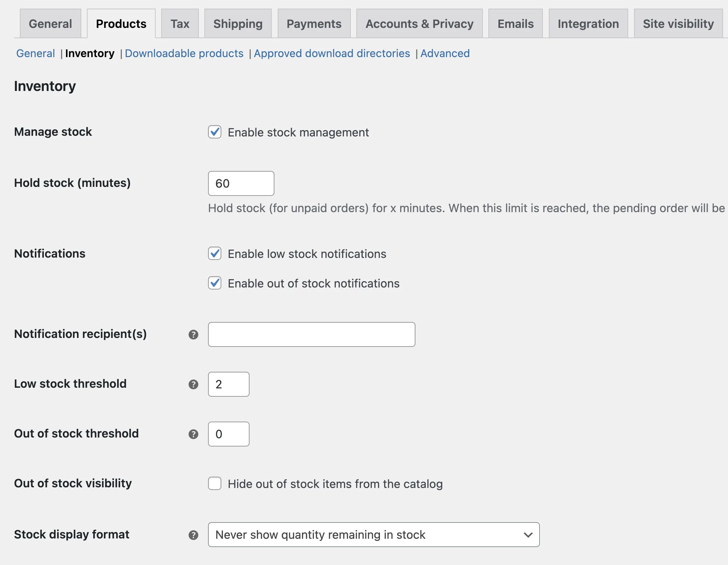Toggle Enable stock management checkbox
728x565 pixels.
coord(215,132)
